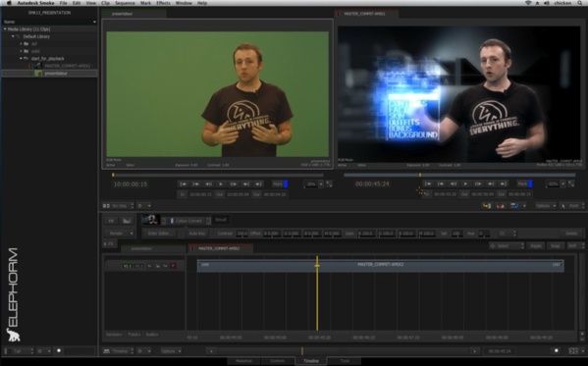588x366 pixels.
Task: Jump to next edit in record viewer
Action: pyautogui.click(x=491, y=183)
